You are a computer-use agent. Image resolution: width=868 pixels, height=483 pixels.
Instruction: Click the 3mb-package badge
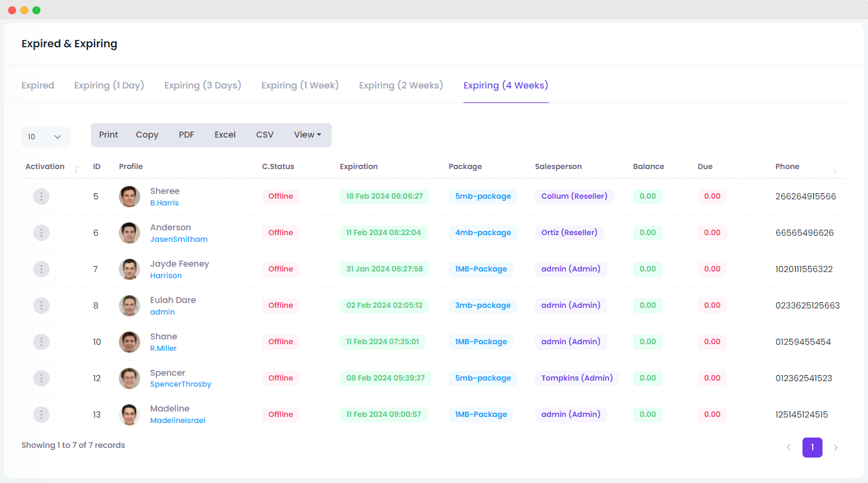pyautogui.click(x=483, y=305)
